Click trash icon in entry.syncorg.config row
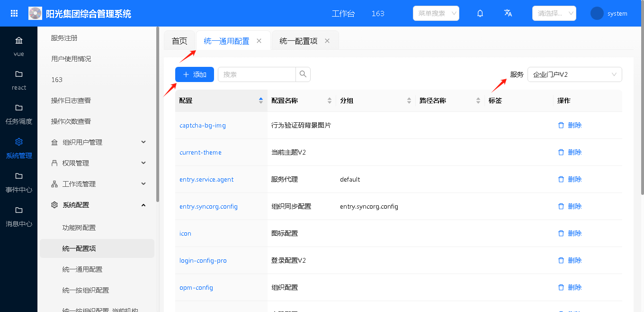The width and height of the screenshot is (644, 312). pos(561,206)
